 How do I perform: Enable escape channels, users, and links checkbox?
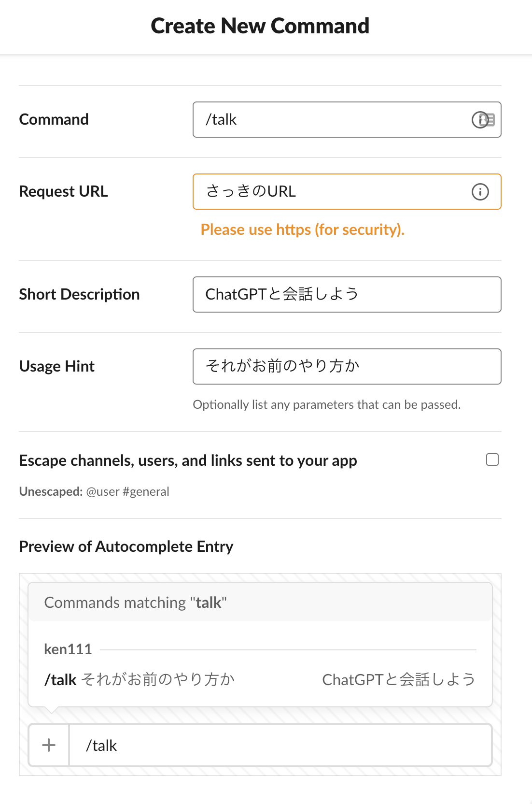(492, 459)
